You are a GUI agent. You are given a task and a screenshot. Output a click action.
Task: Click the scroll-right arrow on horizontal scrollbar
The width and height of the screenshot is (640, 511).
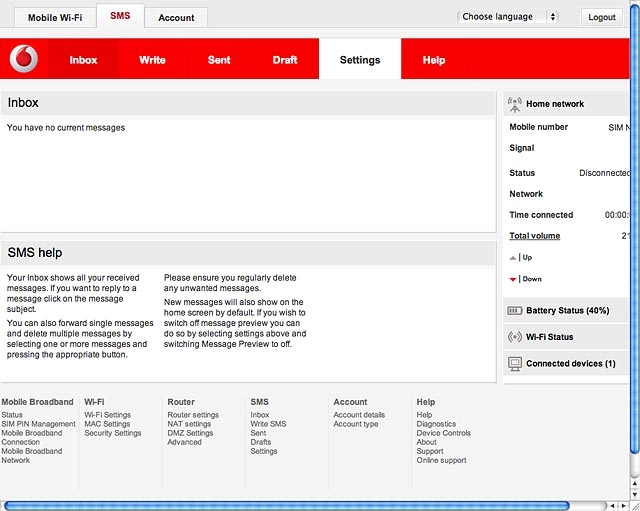[624, 506]
